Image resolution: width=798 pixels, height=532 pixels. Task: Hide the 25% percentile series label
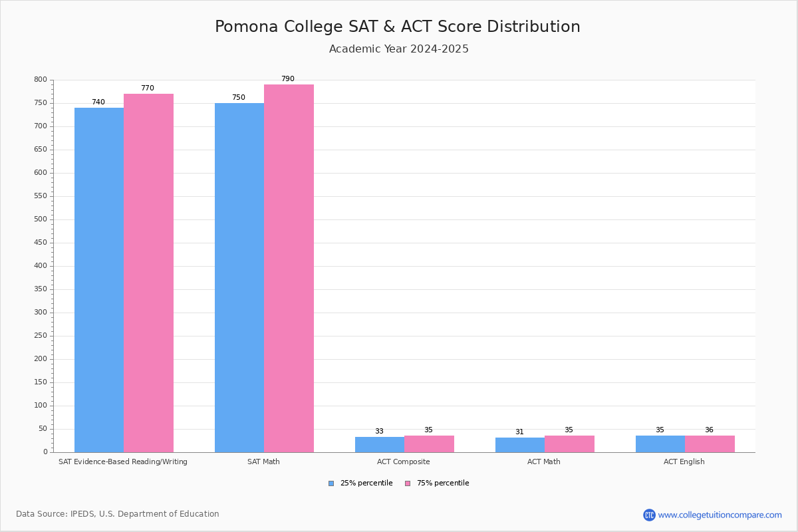[x=366, y=483]
